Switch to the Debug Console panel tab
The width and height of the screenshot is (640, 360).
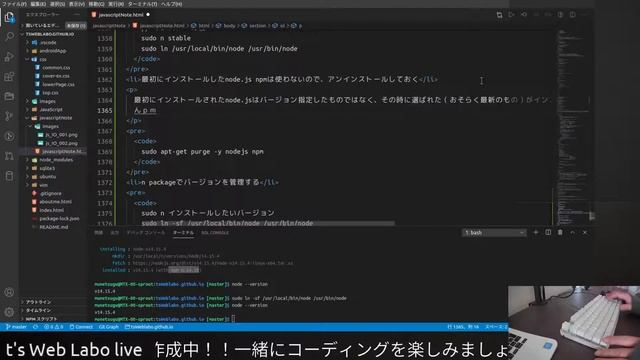pos(146,233)
